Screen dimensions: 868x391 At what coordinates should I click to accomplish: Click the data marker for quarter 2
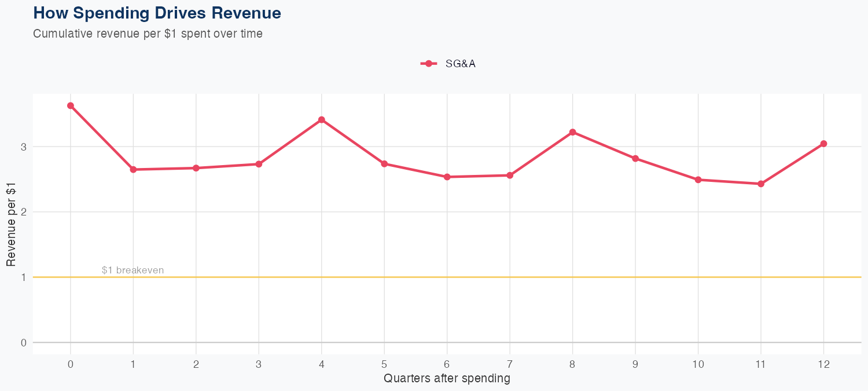pos(196,168)
